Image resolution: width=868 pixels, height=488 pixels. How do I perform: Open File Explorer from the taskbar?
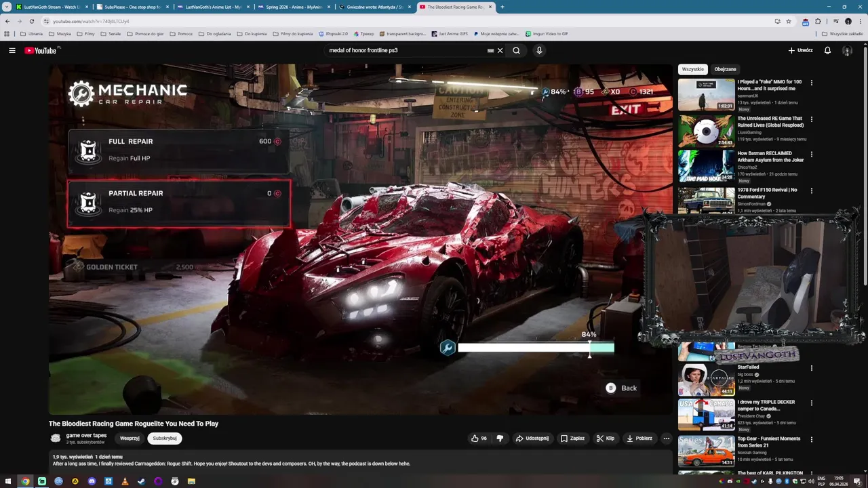click(191, 481)
